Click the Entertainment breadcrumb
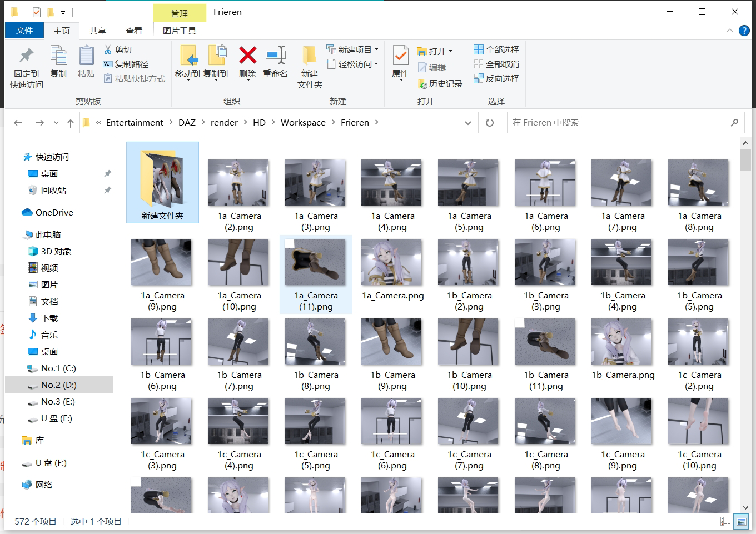This screenshot has width=756, height=534. point(135,123)
